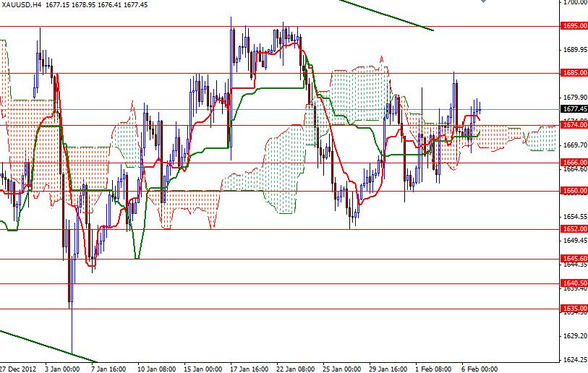Click the chart shift triangle marker at top
This screenshot has width=588, height=373.
484,3
